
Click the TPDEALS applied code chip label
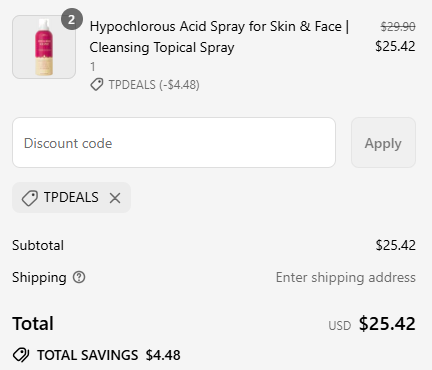(71, 197)
